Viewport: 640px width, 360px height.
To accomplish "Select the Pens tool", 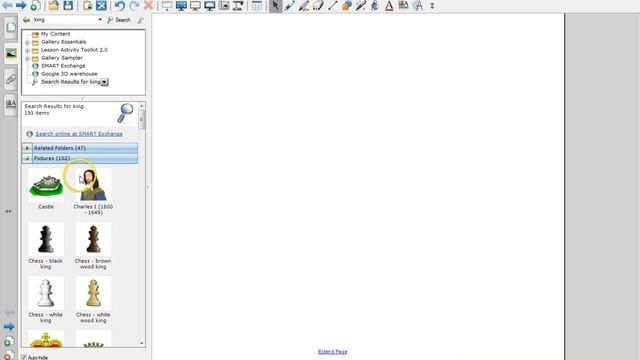I will click(x=290, y=6).
